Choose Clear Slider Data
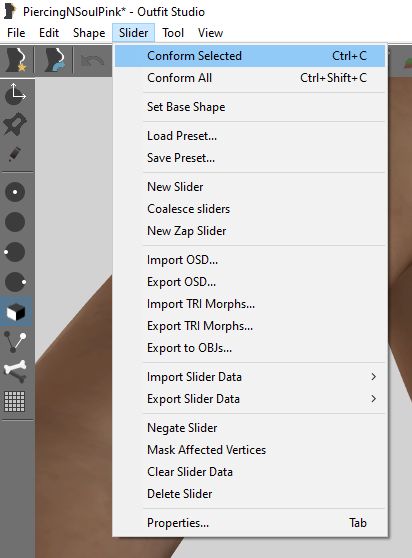The width and height of the screenshot is (412, 558). [x=250, y=472]
